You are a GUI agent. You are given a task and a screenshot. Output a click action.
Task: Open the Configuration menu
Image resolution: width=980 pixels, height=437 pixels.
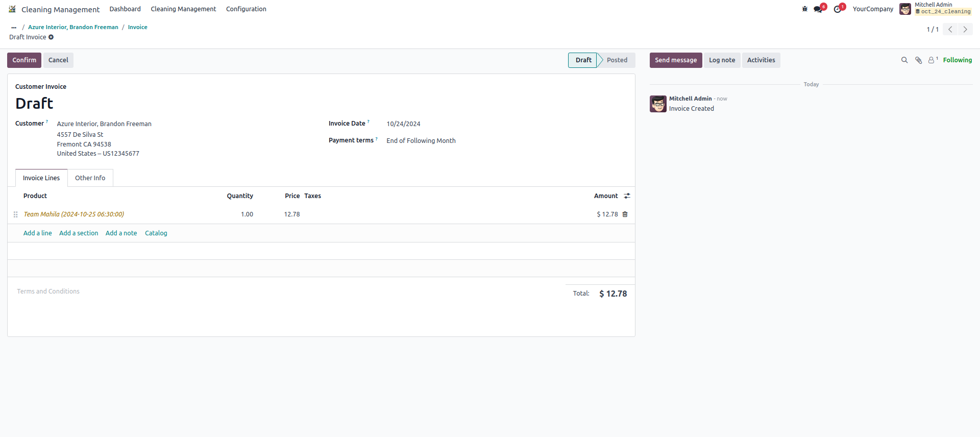click(x=246, y=9)
